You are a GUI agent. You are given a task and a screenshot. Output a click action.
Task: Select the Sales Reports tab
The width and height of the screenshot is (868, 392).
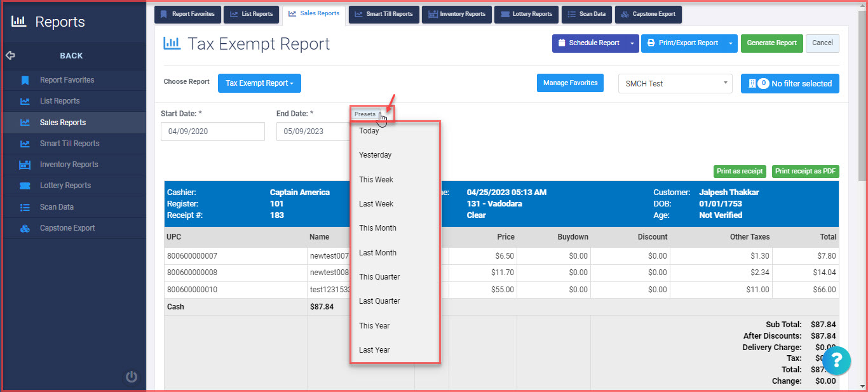point(314,14)
